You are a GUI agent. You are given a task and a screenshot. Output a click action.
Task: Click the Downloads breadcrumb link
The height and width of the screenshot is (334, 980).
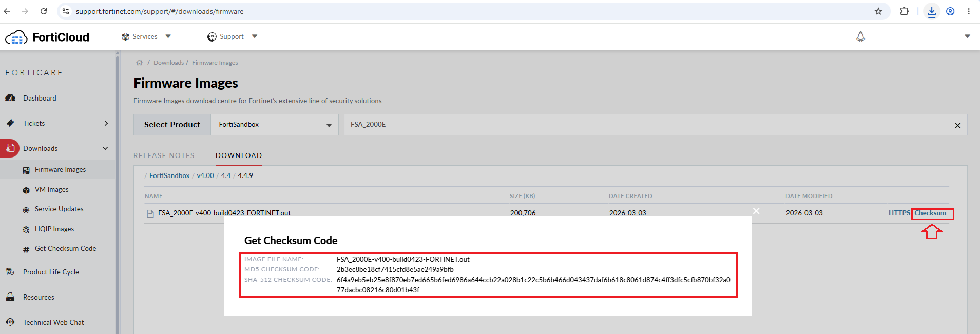tap(168, 63)
